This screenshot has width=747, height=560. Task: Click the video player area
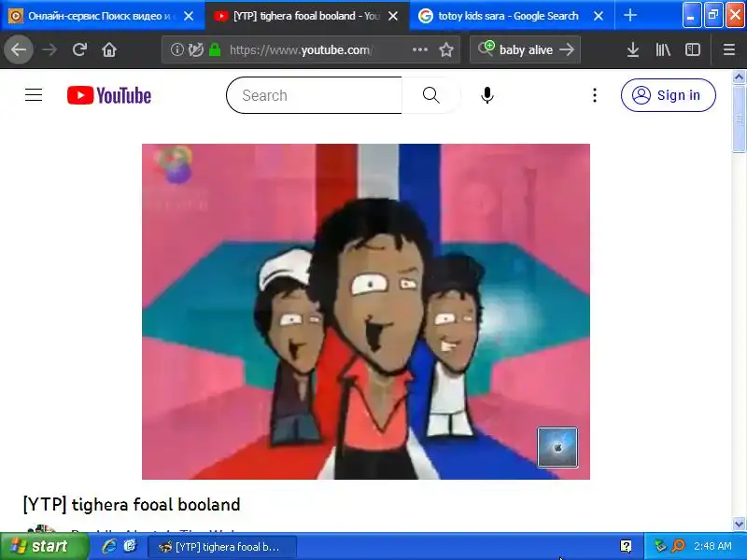366,312
